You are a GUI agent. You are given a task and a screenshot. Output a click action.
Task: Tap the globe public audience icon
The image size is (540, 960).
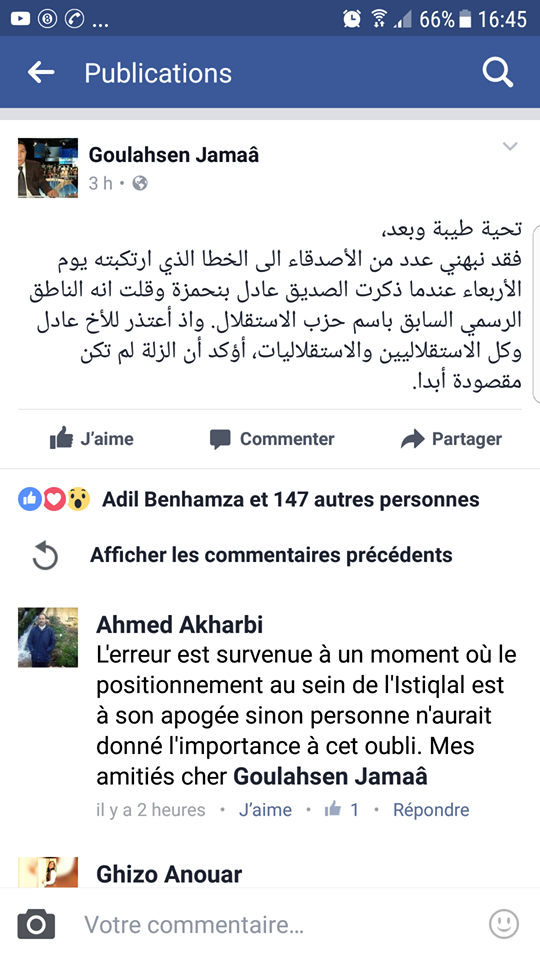140,183
